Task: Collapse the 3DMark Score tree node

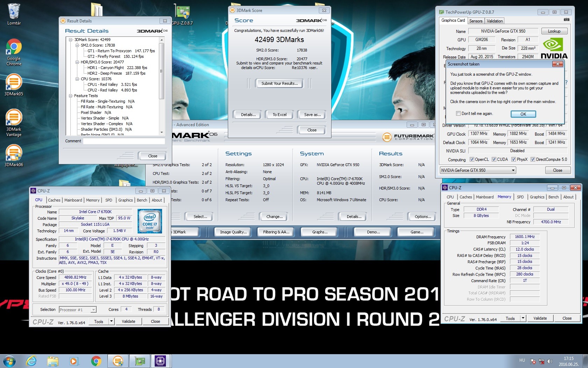Action: (x=71, y=40)
